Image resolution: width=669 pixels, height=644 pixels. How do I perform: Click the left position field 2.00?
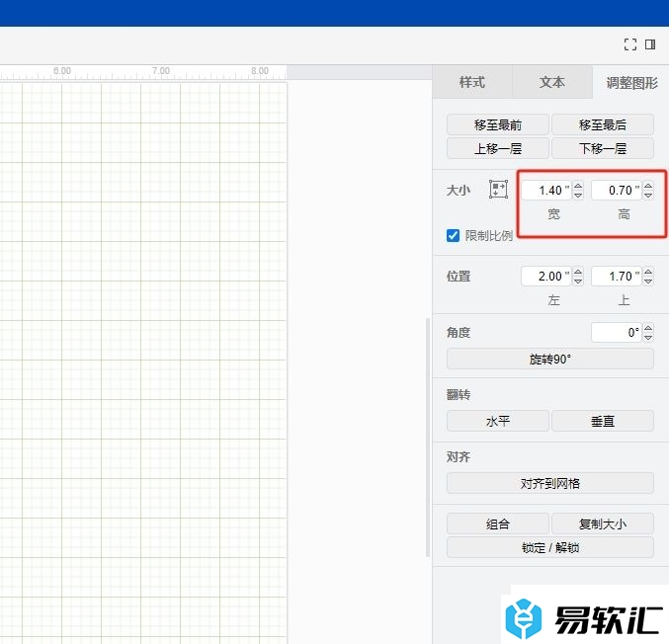pos(546,277)
